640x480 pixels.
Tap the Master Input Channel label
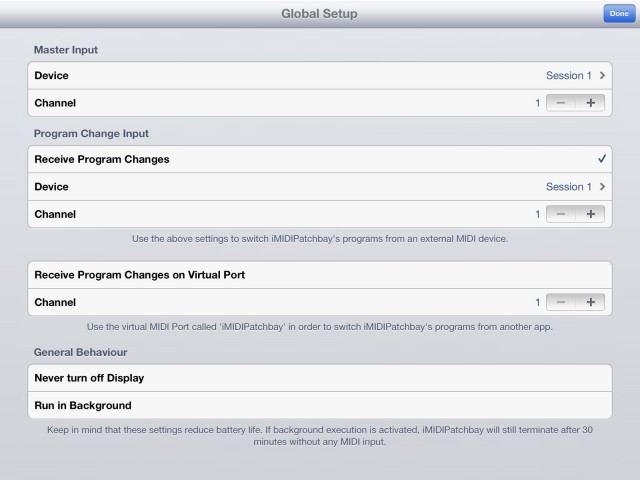tap(55, 103)
